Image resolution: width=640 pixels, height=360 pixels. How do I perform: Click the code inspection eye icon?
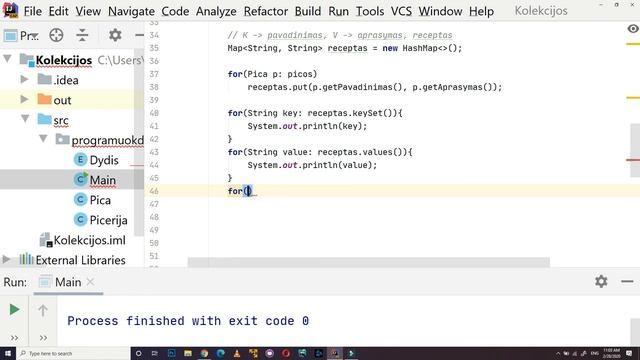[x=633, y=29]
